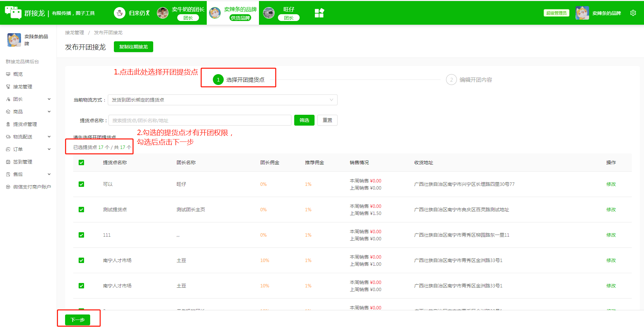Expand the 团长 sidebar submenu arrow
Viewport: 644px width, 327px height.
(49, 99)
